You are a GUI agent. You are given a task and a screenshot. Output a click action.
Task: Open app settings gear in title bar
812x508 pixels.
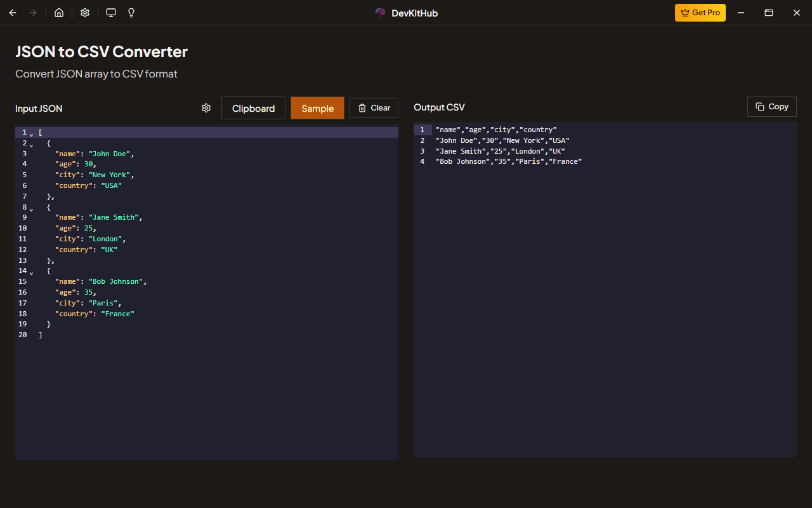click(85, 13)
